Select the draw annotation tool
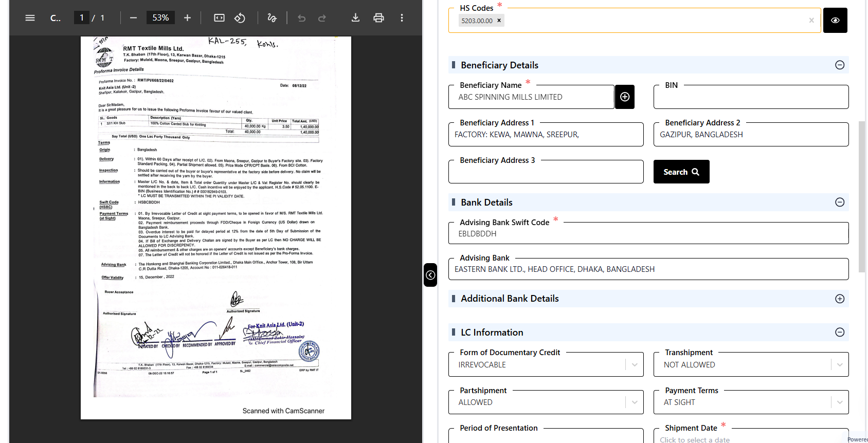 (272, 18)
